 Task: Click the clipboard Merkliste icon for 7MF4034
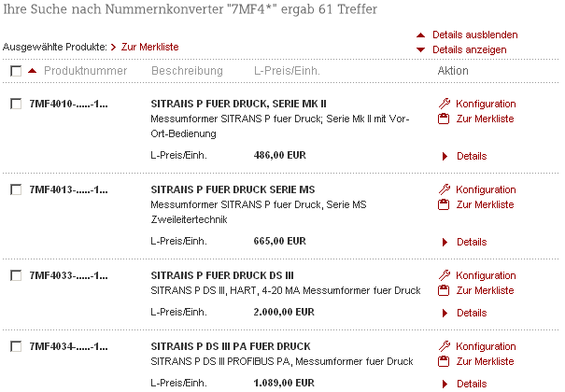pos(444,361)
